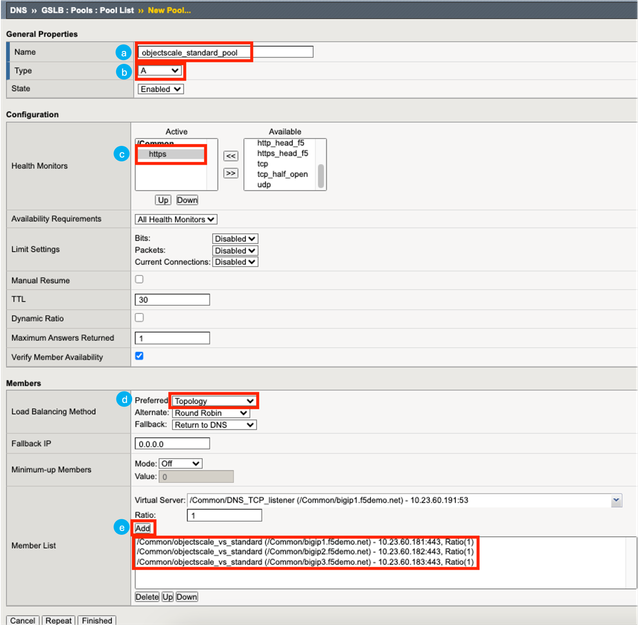Move health monitor to Active with << button

pos(230,156)
